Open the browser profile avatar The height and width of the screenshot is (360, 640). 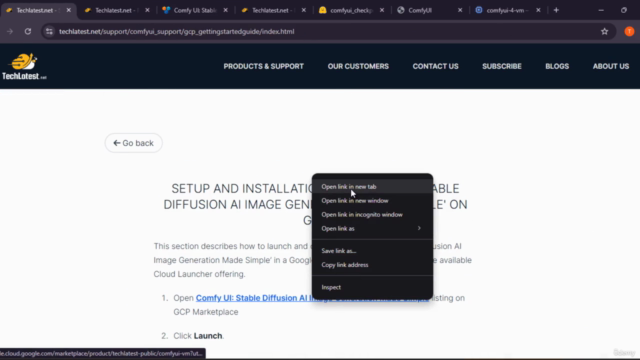click(x=629, y=31)
